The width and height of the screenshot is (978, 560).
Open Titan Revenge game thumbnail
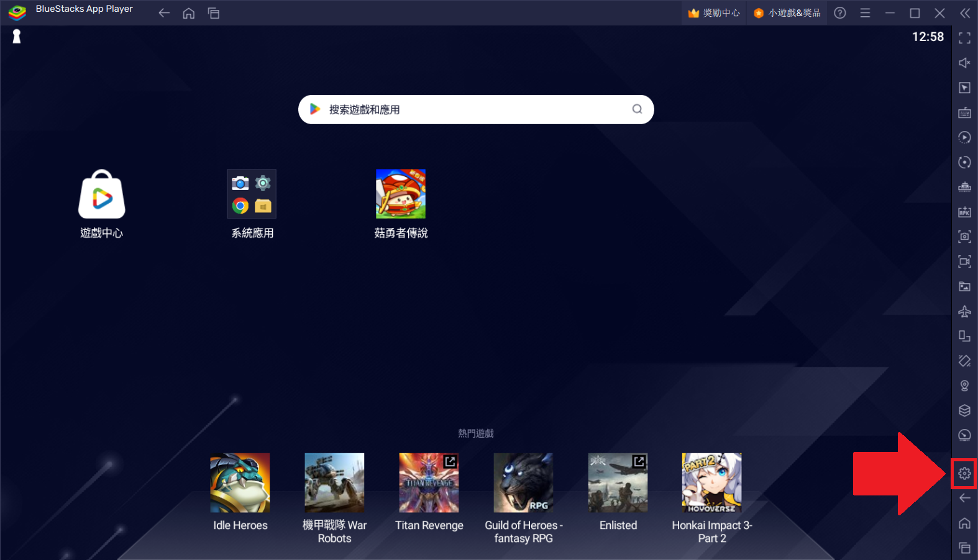click(429, 483)
